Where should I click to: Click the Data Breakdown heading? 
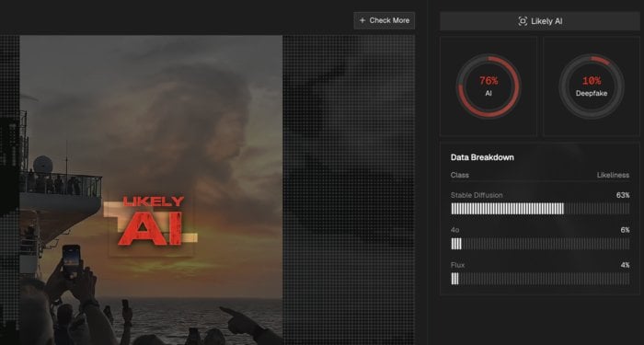point(482,157)
